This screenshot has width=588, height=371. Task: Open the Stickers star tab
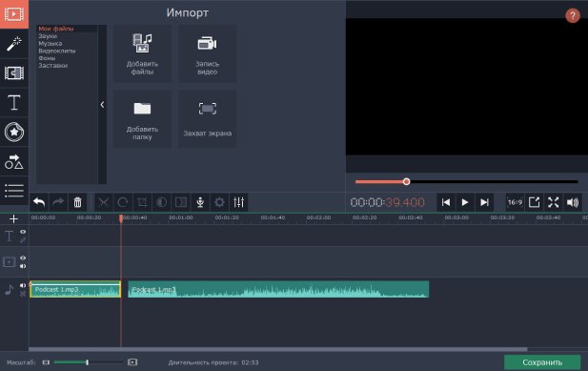[x=14, y=132]
